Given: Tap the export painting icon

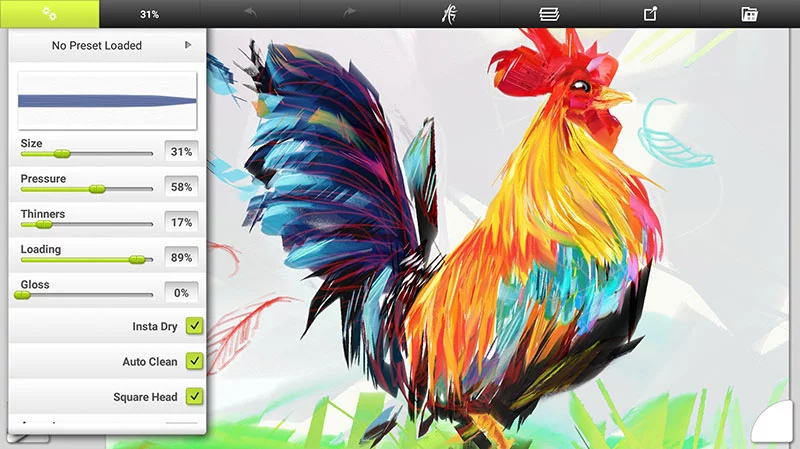Looking at the screenshot, I should pos(650,14).
